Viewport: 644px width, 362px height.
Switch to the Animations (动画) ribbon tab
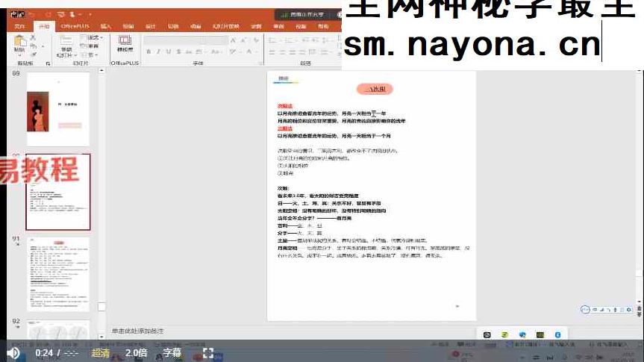[196, 26]
